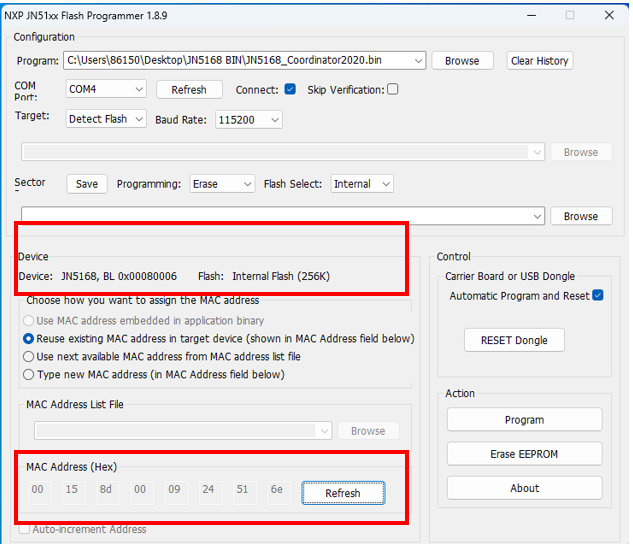Open the MAC Address List File dropdown
This screenshot has width=633, height=544.
tap(183, 431)
